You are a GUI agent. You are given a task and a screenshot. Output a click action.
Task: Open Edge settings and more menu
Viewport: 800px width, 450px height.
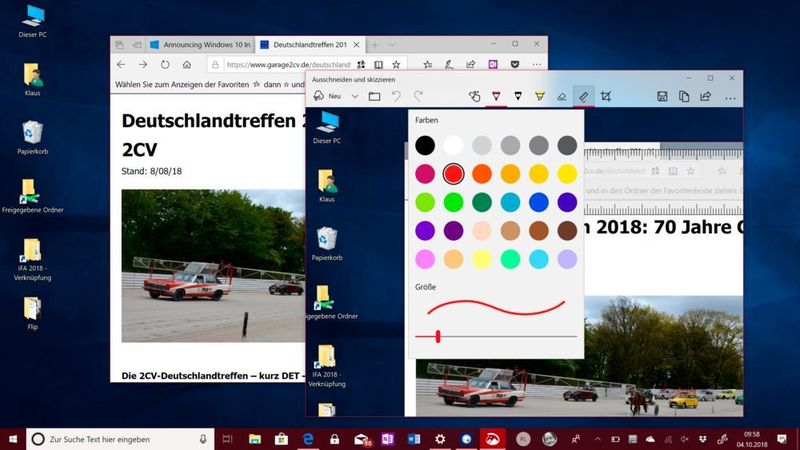[x=537, y=65]
